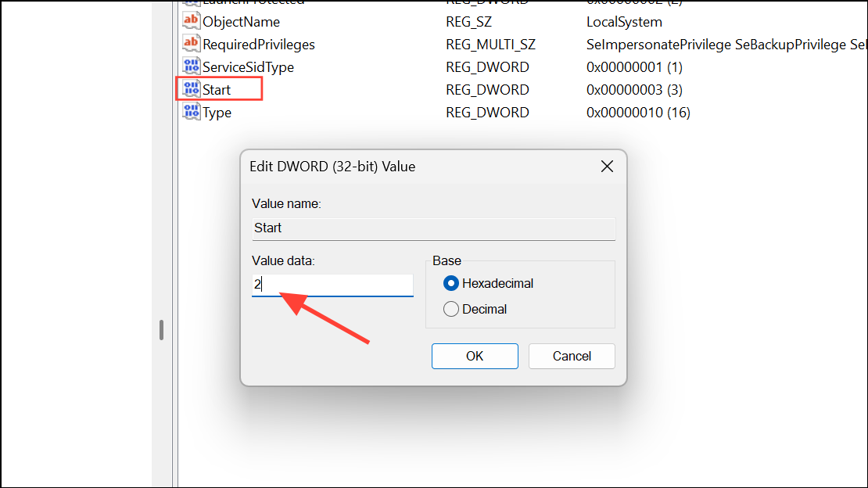Select the ServiceSidType DWORD icon

click(x=191, y=66)
